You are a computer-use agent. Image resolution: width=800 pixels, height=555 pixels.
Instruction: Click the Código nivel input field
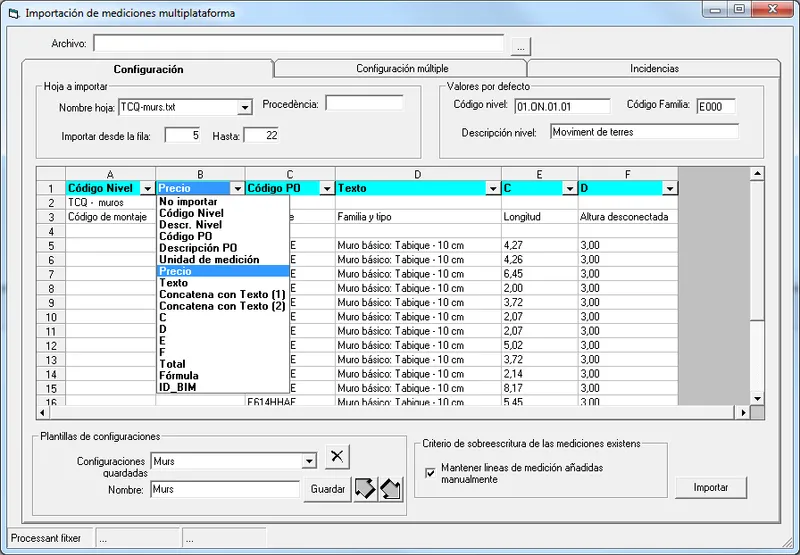[562, 107]
